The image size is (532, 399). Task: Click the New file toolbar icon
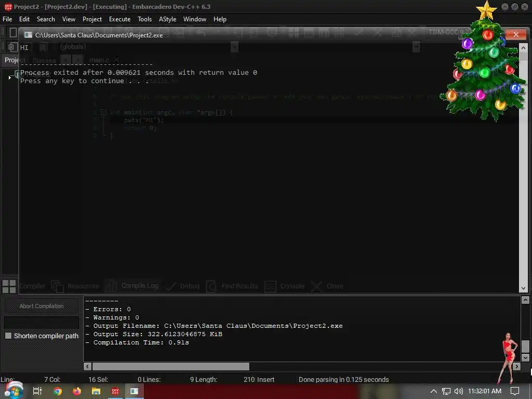[13, 33]
